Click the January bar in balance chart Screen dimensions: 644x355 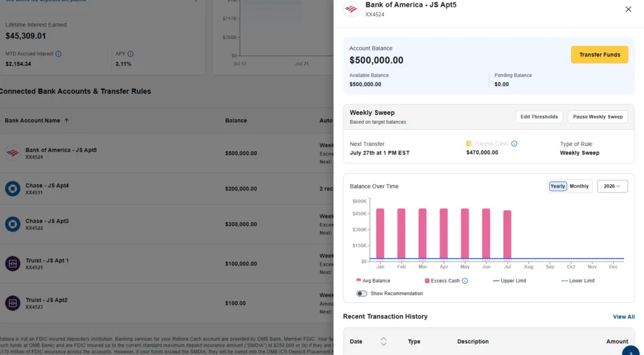point(380,234)
